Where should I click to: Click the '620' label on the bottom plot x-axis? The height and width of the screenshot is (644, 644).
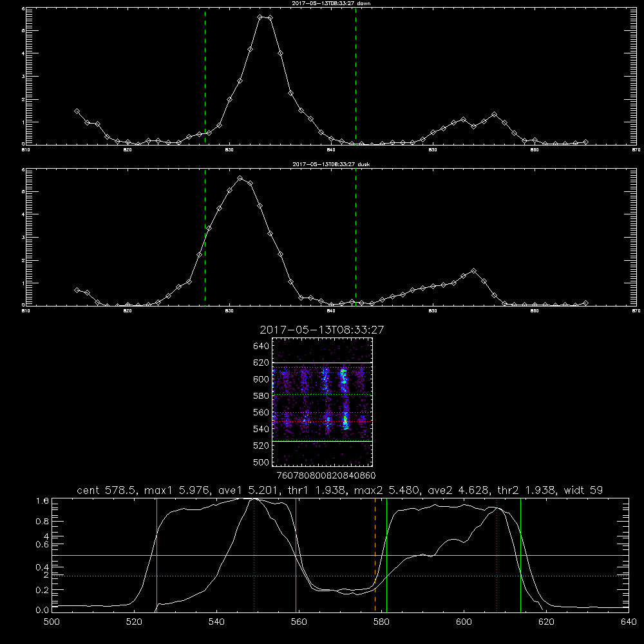pos(546,622)
